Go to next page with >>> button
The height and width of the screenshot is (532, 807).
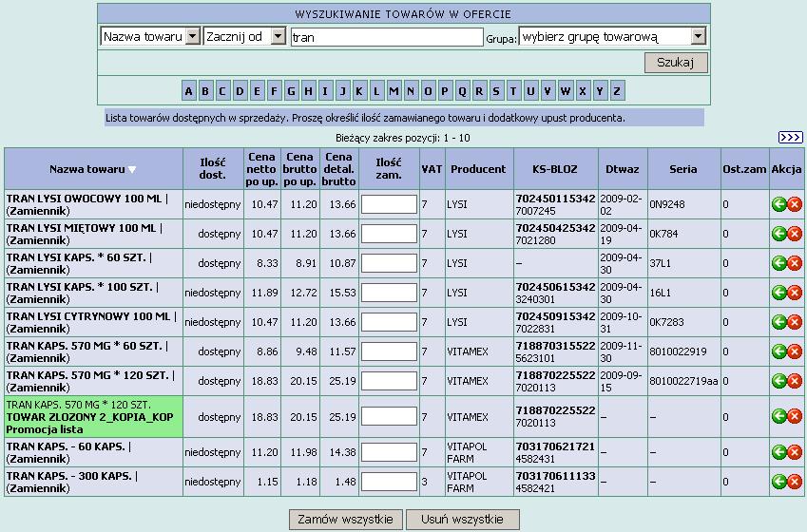790,138
